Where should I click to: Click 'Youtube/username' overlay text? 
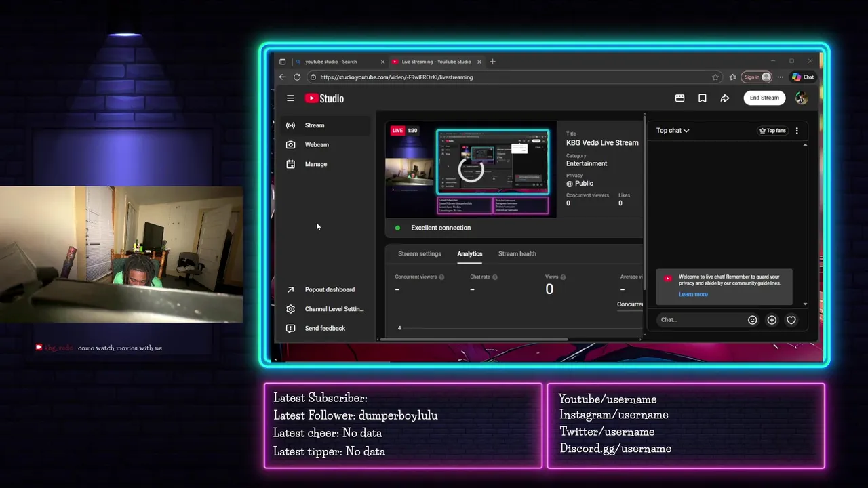pyautogui.click(x=608, y=399)
